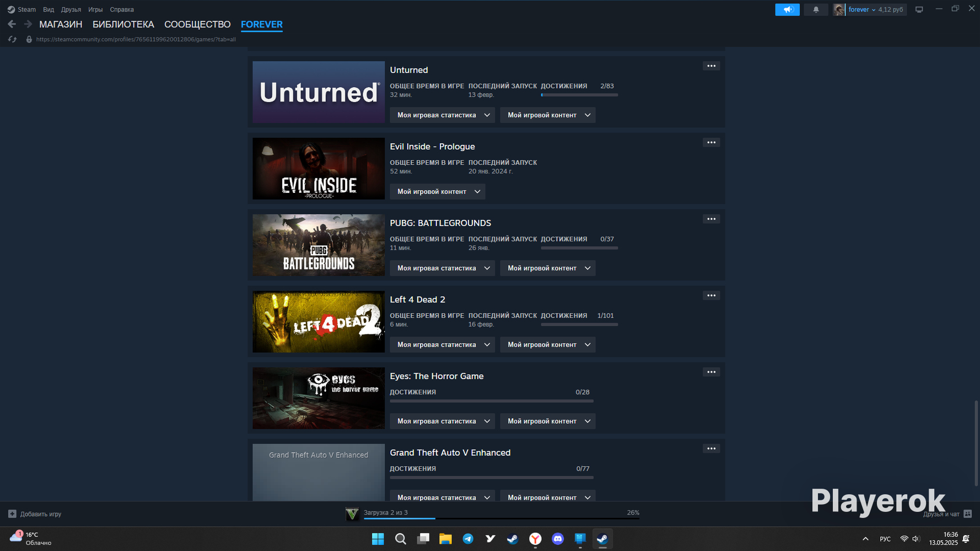This screenshot has height=551, width=980.
Task: Click the lock icon beside the URL
Action: coord(29,39)
